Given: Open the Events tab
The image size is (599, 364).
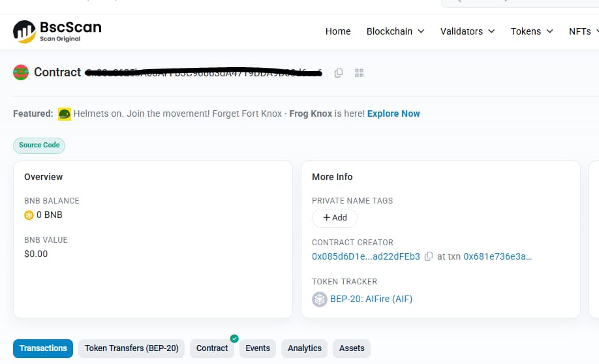Looking at the screenshot, I should click(x=258, y=348).
